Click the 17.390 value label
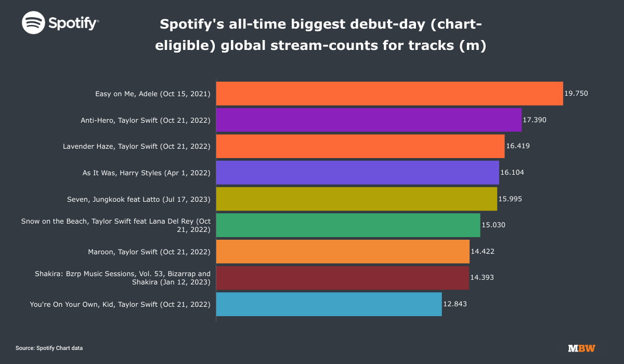 pos(535,120)
